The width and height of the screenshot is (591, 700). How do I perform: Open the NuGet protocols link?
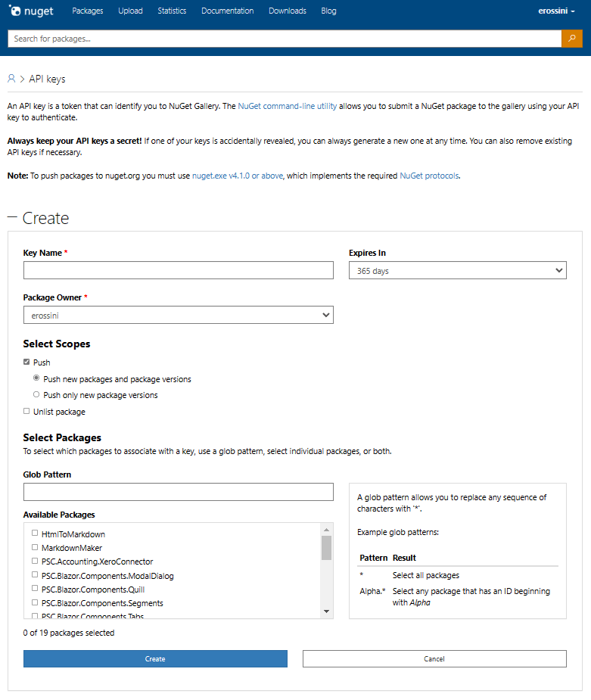coord(429,176)
